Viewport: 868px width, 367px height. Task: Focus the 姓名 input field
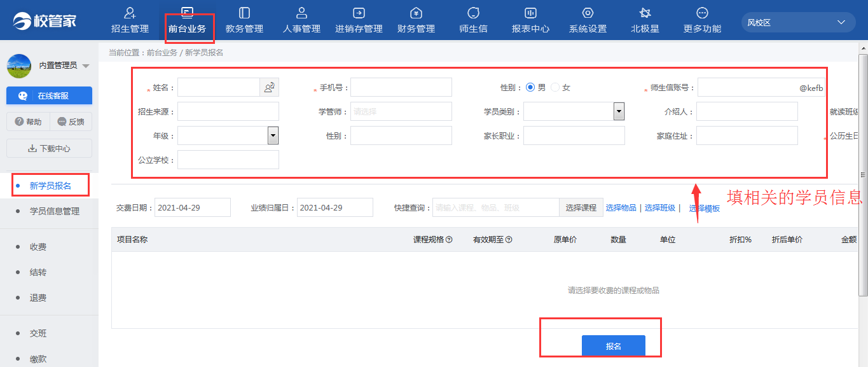tap(219, 87)
